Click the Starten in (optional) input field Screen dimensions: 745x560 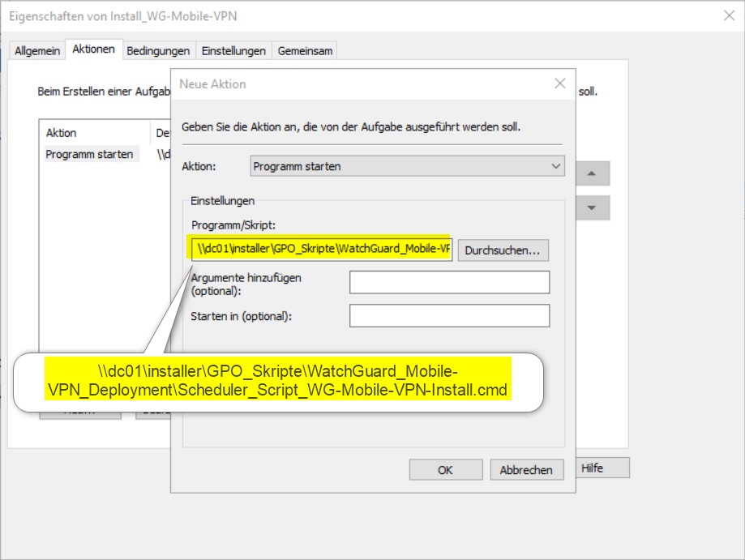[x=449, y=315]
